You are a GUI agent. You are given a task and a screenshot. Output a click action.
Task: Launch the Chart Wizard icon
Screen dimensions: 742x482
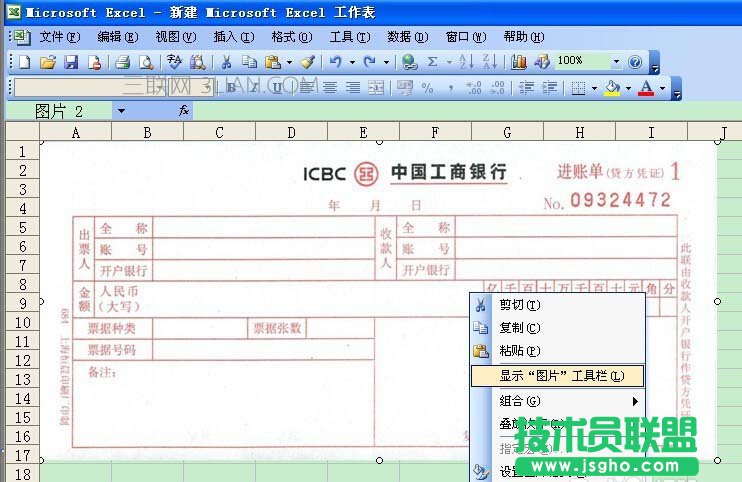pos(519,62)
